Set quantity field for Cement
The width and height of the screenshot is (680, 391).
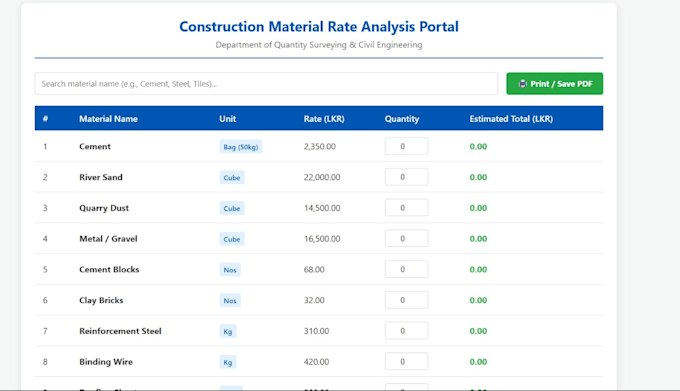point(406,146)
